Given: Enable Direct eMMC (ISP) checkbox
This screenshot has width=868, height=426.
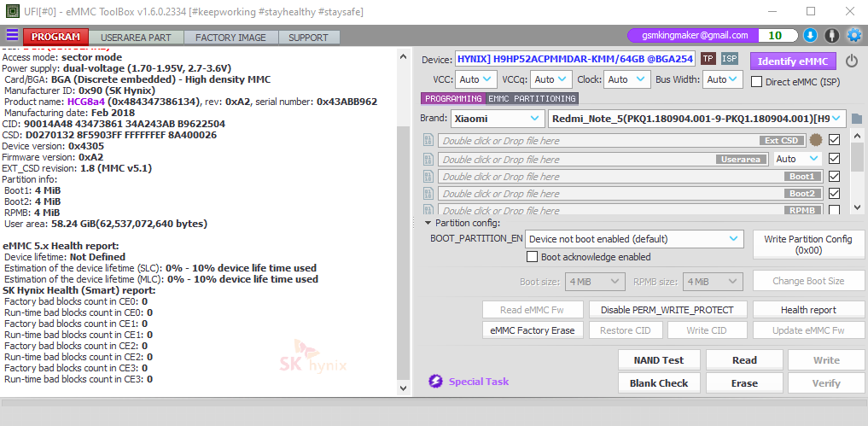Looking at the screenshot, I should (x=756, y=82).
